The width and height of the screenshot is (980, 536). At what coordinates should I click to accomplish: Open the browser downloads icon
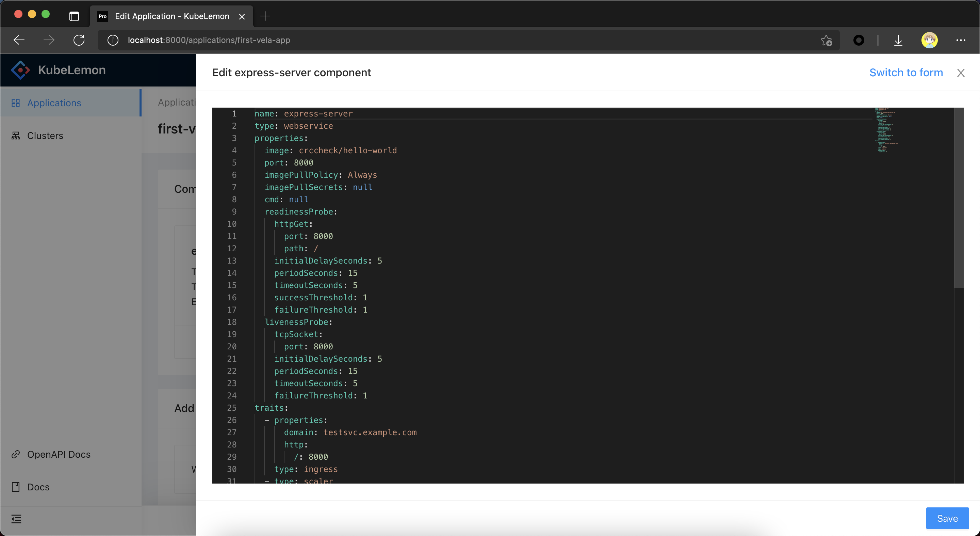898,40
